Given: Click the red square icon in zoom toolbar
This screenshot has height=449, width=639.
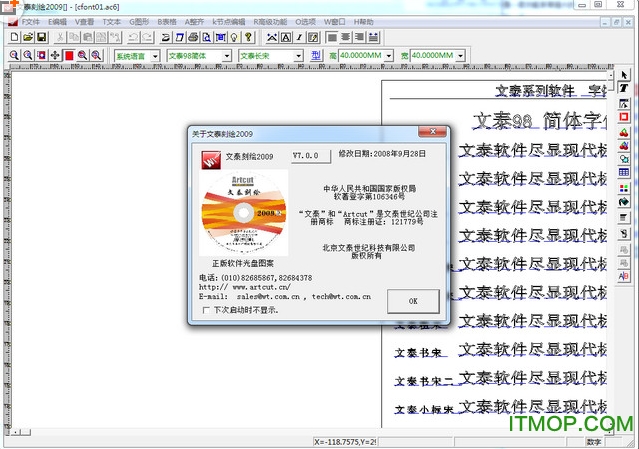Looking at the screenshot, I should click(x=69, y=55).
